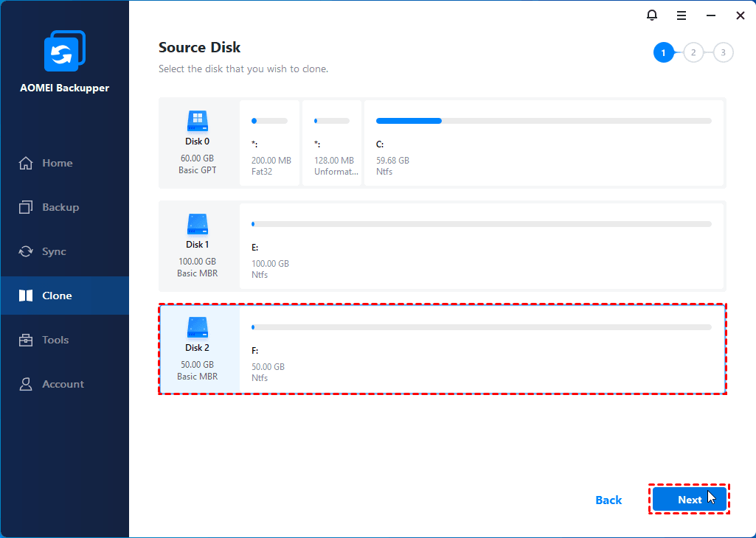Select the Disk 0 Windows drive icon
Viewport: 756px width, 538px height.
(x=197, y=121)
